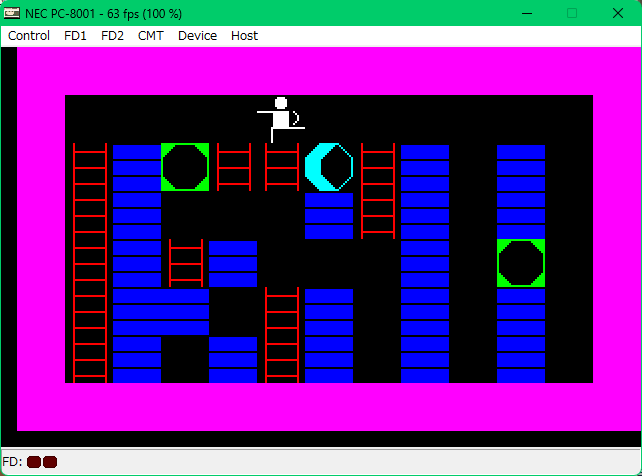Click the emulator icon in title bar
The height and width of the screenshot is (476, 642).
[11, 13]
